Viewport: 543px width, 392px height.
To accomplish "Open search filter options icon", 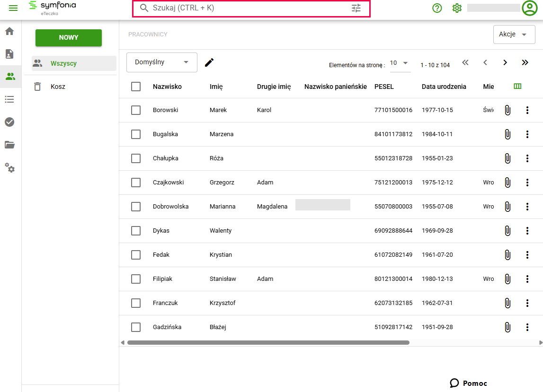I will click(x=356, y=8).
